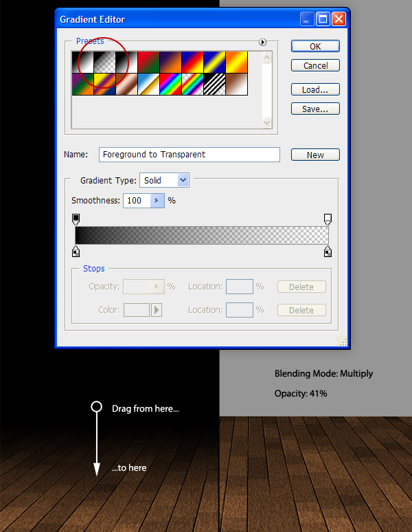
Task: Click Save... to export gradients
Action: [x=315, y=109]
